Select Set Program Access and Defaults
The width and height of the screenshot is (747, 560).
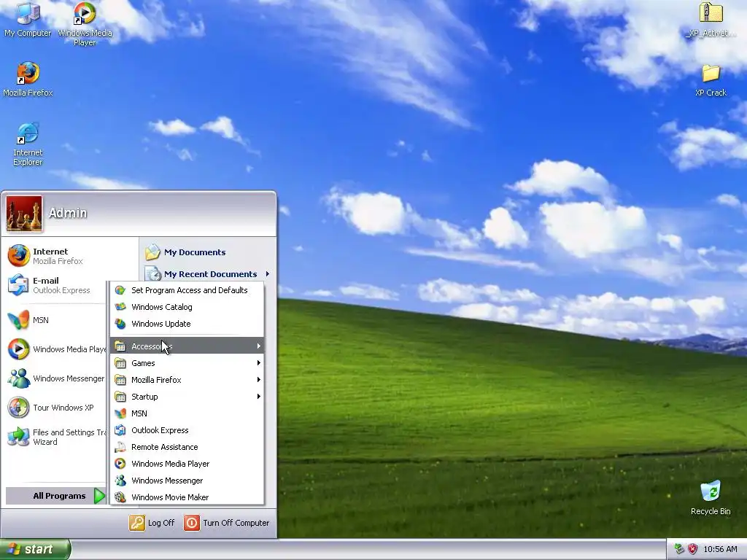click(x=187, y=290)
